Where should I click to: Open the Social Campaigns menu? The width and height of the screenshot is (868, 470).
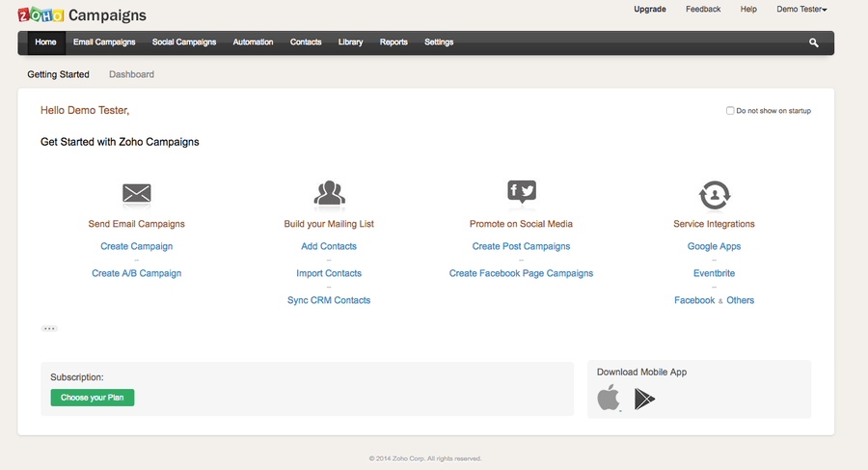pos(184,42)
